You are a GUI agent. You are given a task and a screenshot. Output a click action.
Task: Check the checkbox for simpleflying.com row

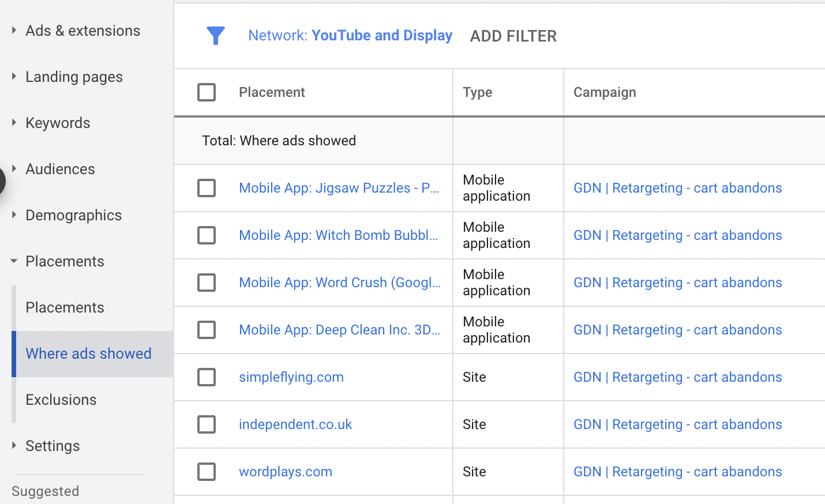(x=207, y=377)
